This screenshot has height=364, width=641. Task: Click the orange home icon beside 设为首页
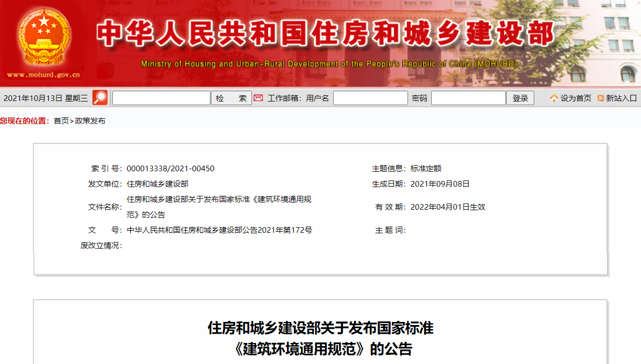coord(554,98)
